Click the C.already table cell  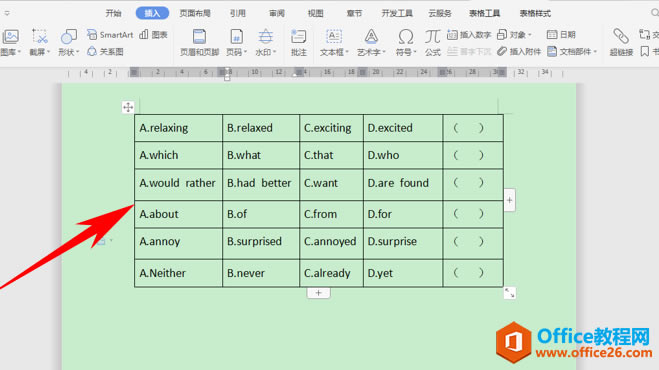pyautogui.click(x=331, y=273)
